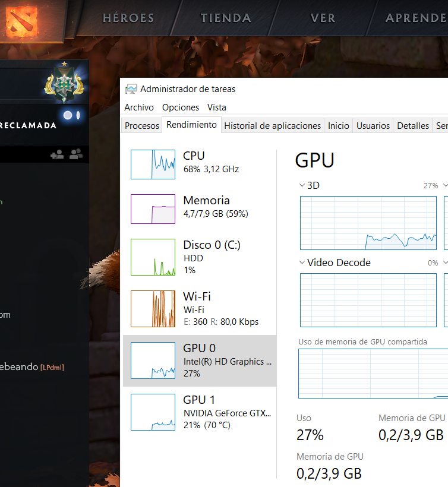Switch to the Detalles tab
The image size is (448, 487).
pyautogui.click(x=413, y=125)
